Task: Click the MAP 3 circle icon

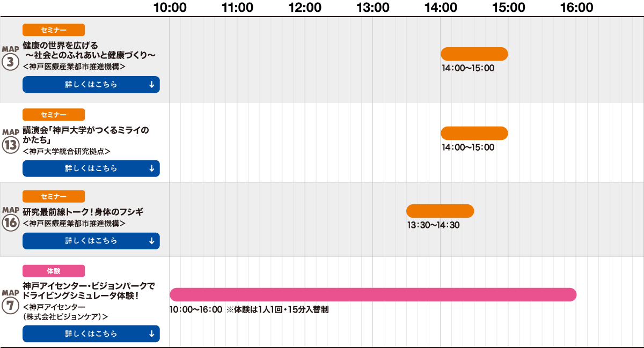Action: point(10,62)
